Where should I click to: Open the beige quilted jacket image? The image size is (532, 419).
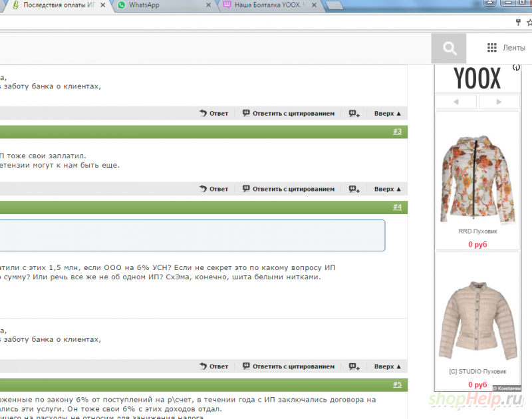coord(477,321)
